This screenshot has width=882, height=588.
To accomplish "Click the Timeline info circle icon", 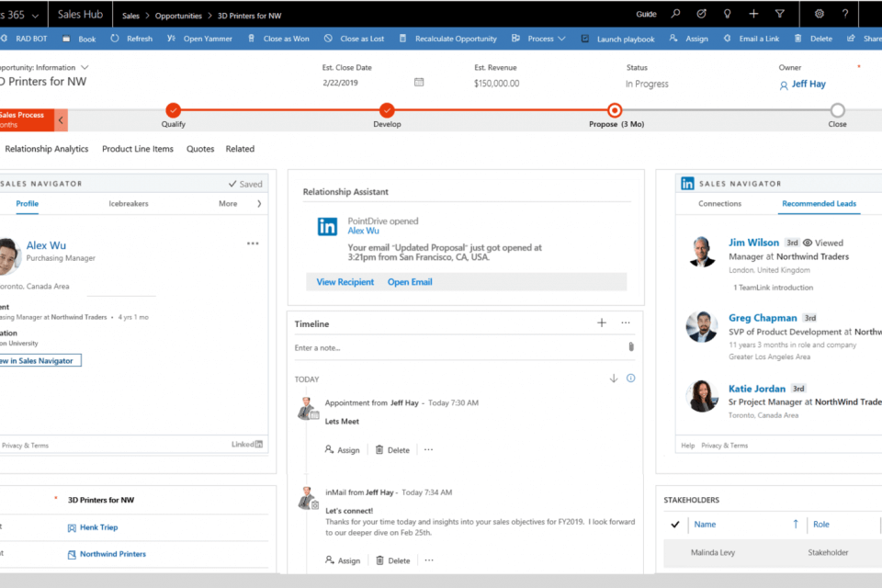I will [630, 379].
